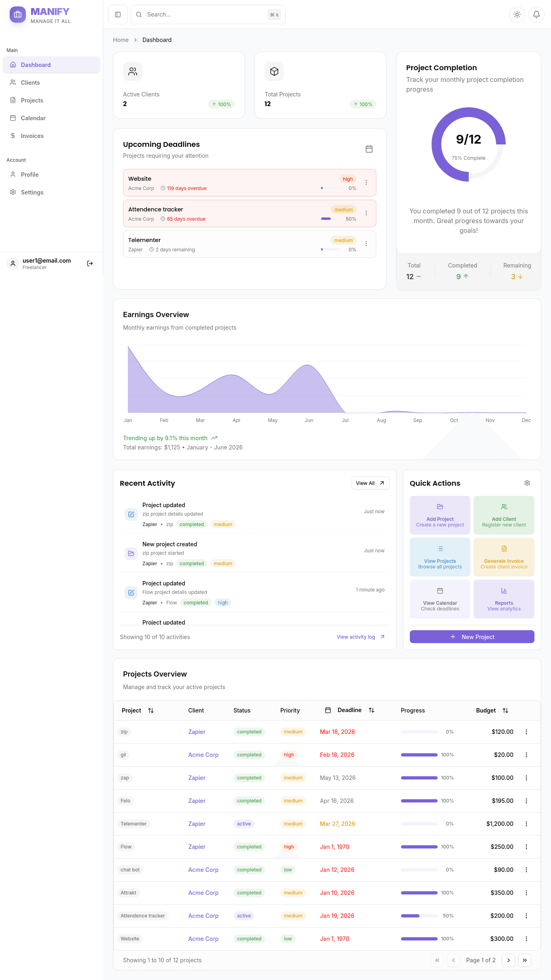Click 'active' status badge in Telementer row
This screenshot has height=980, width=551.
click(x=244, y=824)
